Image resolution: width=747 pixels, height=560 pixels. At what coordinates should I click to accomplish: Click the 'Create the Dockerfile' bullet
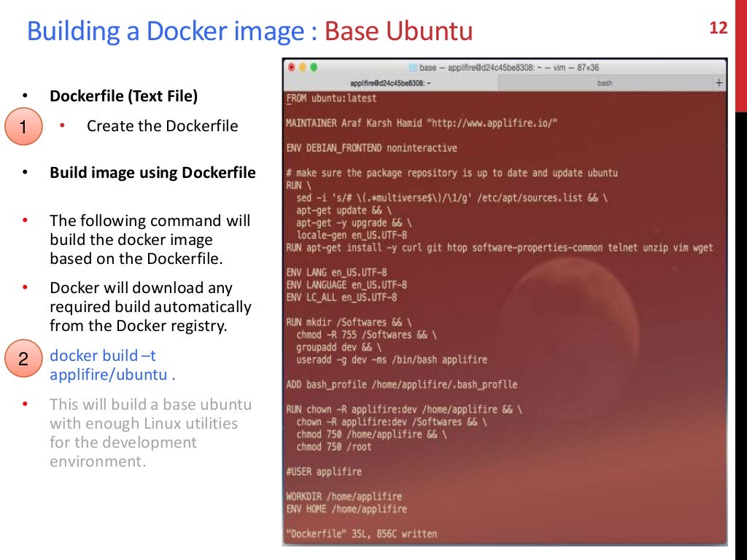click(162, 126)
